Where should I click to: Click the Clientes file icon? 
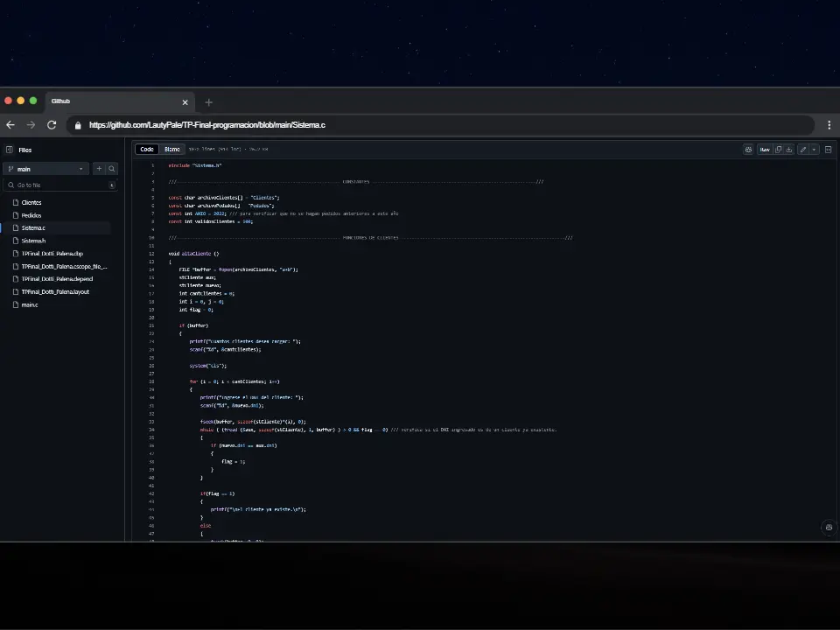click(x=16, y=202)
